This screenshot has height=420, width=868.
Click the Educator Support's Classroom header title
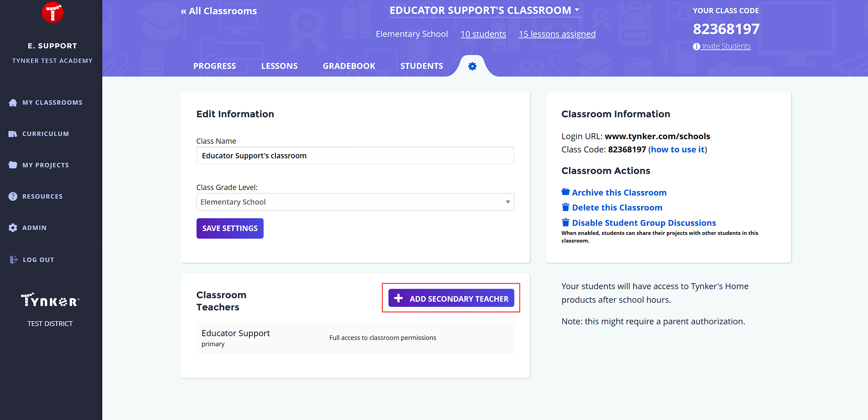point(480,10)
